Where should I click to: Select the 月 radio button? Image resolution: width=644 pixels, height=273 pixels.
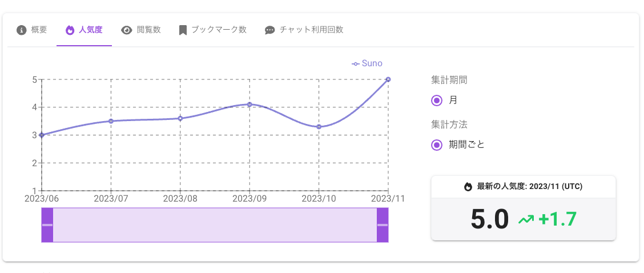(437, 101)
